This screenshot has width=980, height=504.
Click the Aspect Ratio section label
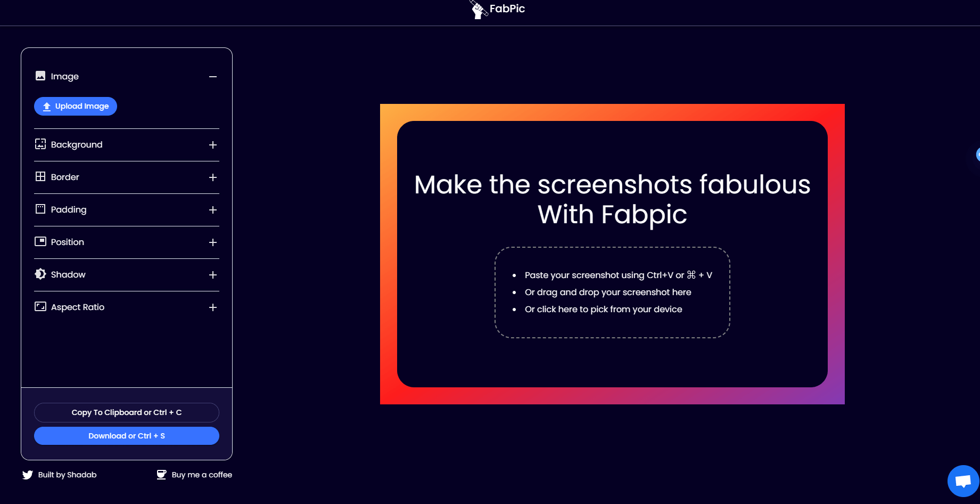78,307
